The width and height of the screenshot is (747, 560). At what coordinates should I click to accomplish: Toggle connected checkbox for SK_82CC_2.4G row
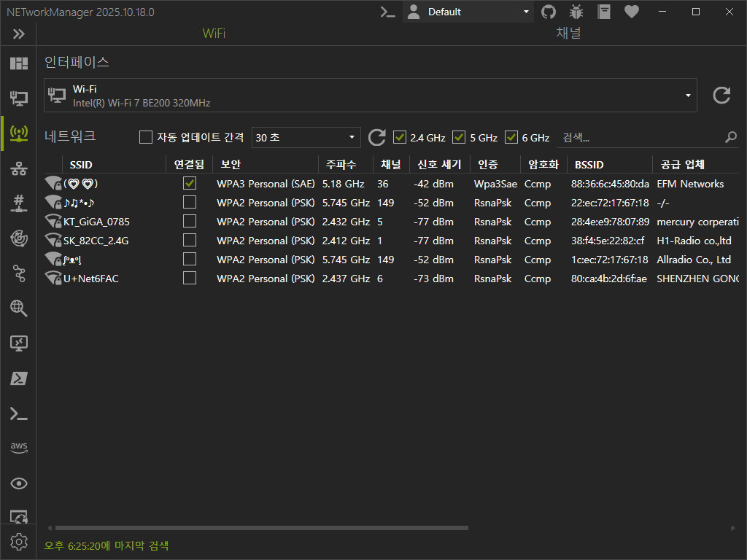point(190,240)
